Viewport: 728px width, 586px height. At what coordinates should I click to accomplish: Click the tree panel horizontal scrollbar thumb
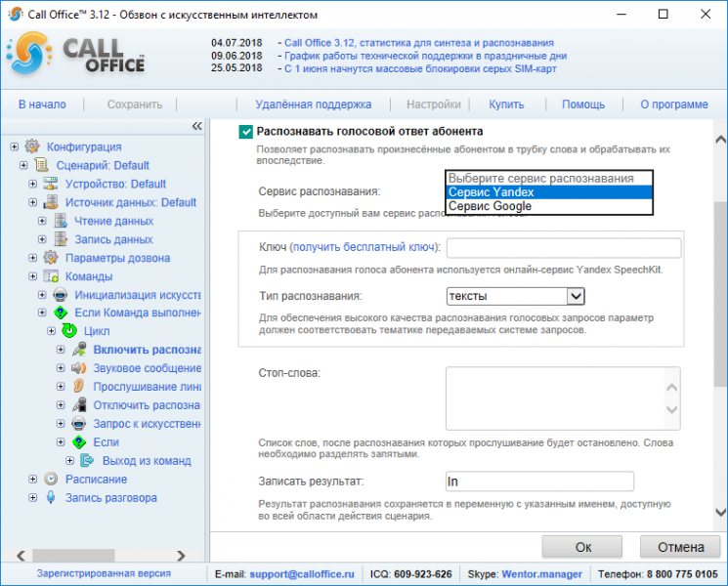tap(73, 555)
